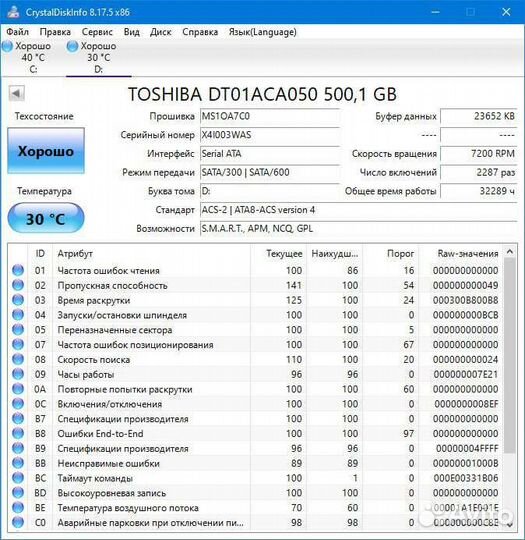Click the C: drive blue status circle
525x540 pixels.
click(8, 46)
